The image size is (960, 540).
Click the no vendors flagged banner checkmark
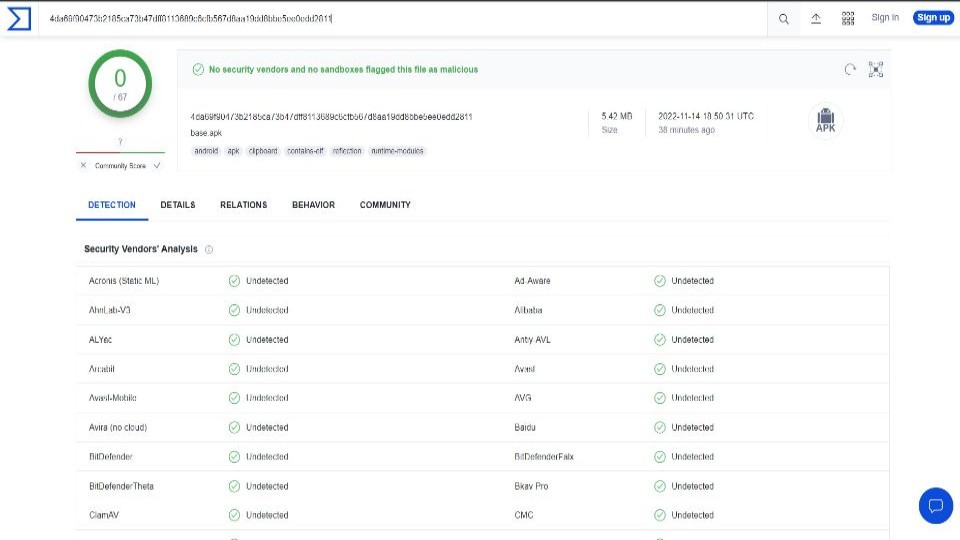198,69
